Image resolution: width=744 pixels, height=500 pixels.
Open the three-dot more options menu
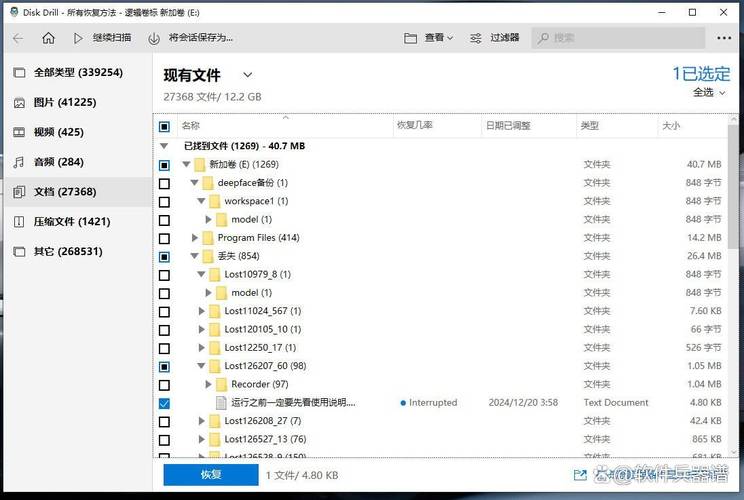point(724,38)
